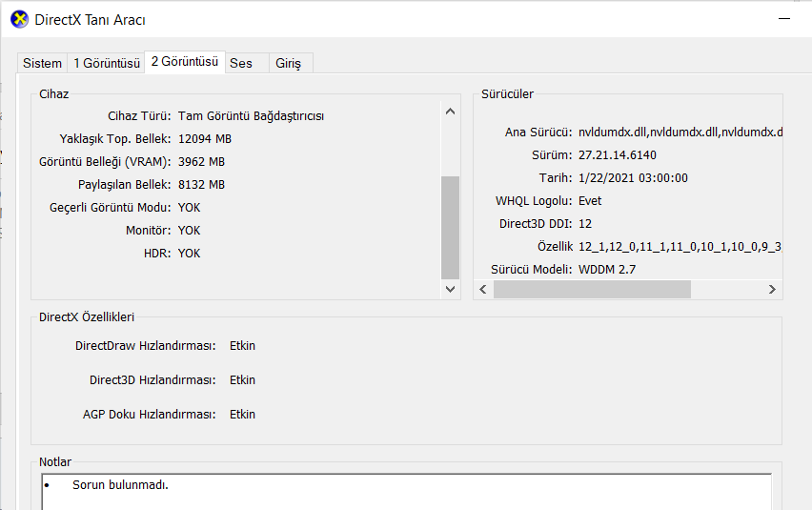The image size is (812, 510).
Task: Go to the Ses tab
Action: [241, 63]
